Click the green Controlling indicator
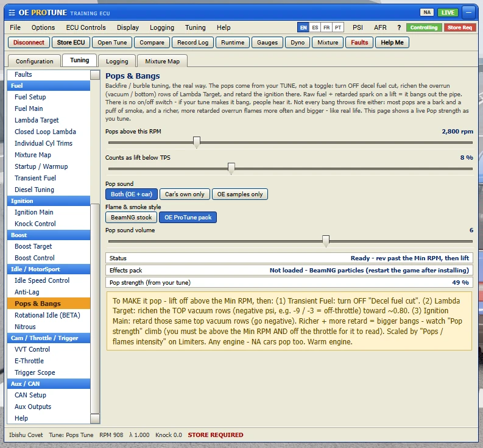The width and height of the screenshot is (483, 448). pos(424,27)
